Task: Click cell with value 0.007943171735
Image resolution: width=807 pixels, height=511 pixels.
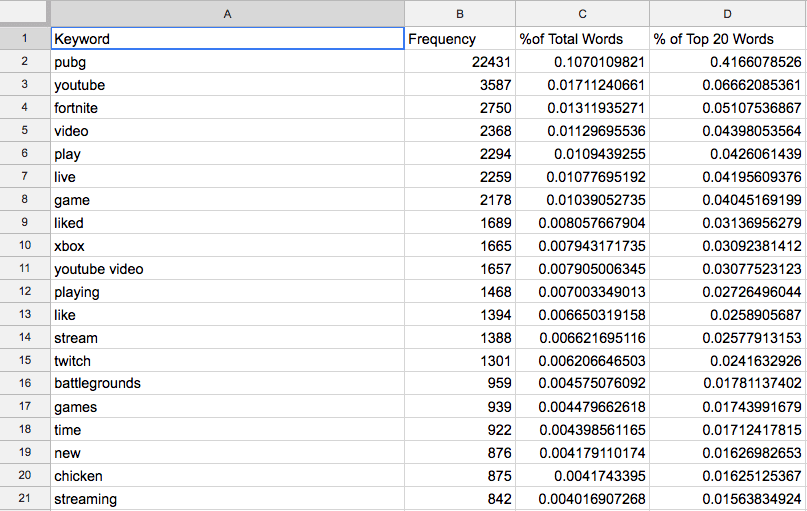Action: (x=582, y=245)
